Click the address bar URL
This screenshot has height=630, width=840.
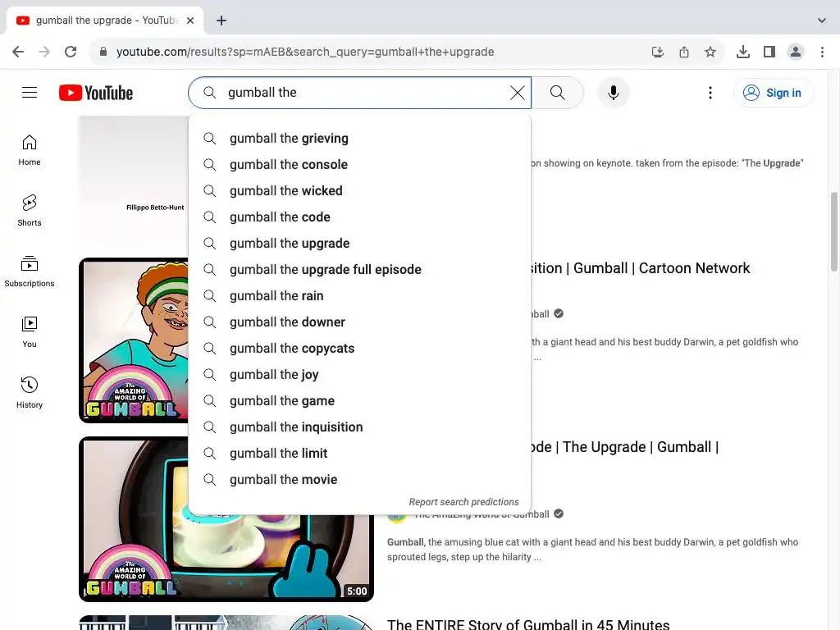305,52
